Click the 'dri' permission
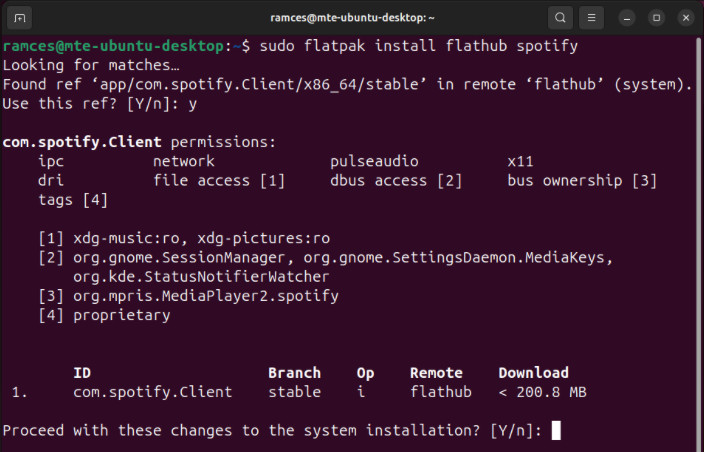704x452 pixels. click(x=51, y=180)
